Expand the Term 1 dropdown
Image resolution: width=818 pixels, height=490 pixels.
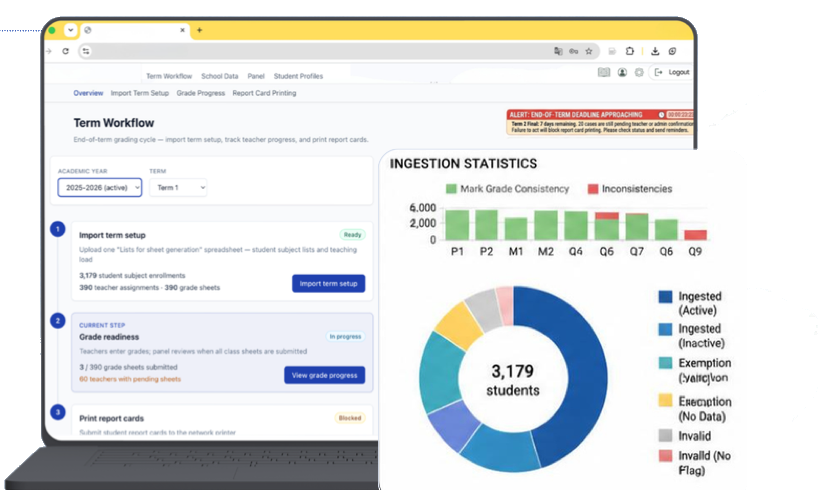[x=178, y=187]
